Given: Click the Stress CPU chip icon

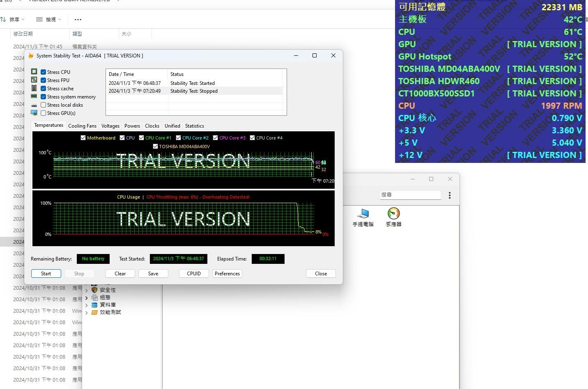Looking at the screenshot, I should [x=34, y=72].
